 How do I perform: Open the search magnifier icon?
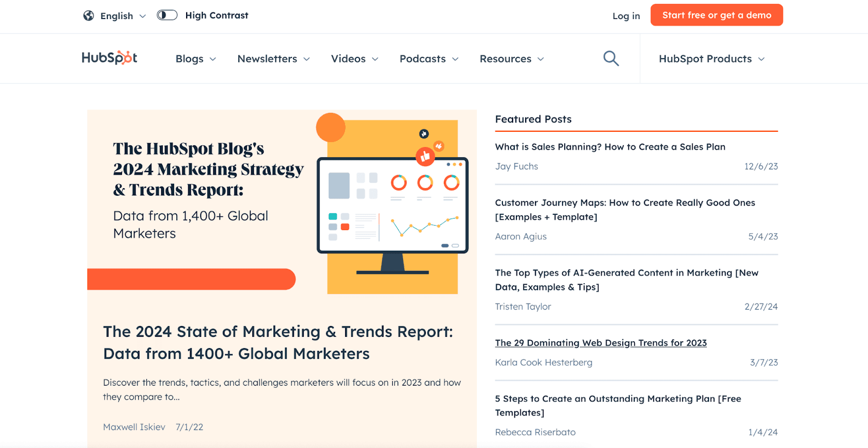[x=611, y=58]
